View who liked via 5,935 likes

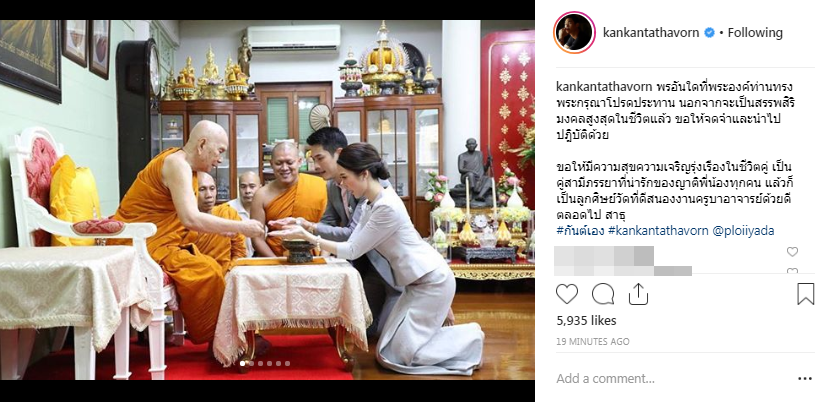[x=586, y=321]
